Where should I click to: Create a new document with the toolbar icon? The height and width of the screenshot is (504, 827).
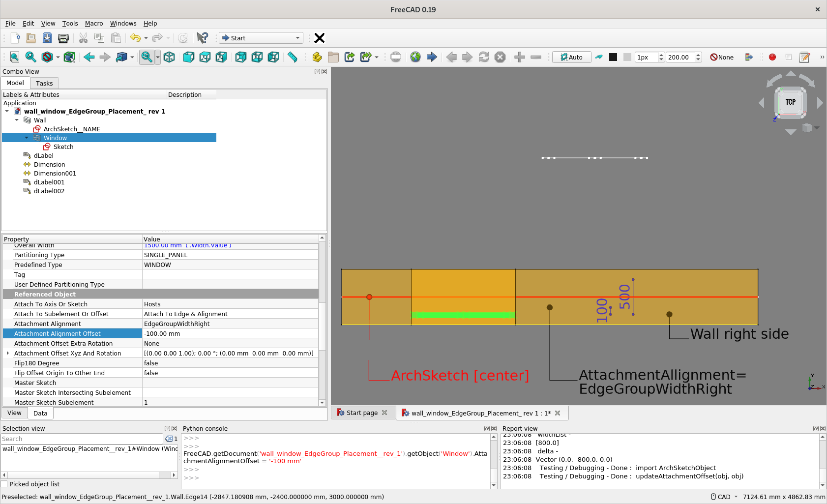click(x=15, y=38)
